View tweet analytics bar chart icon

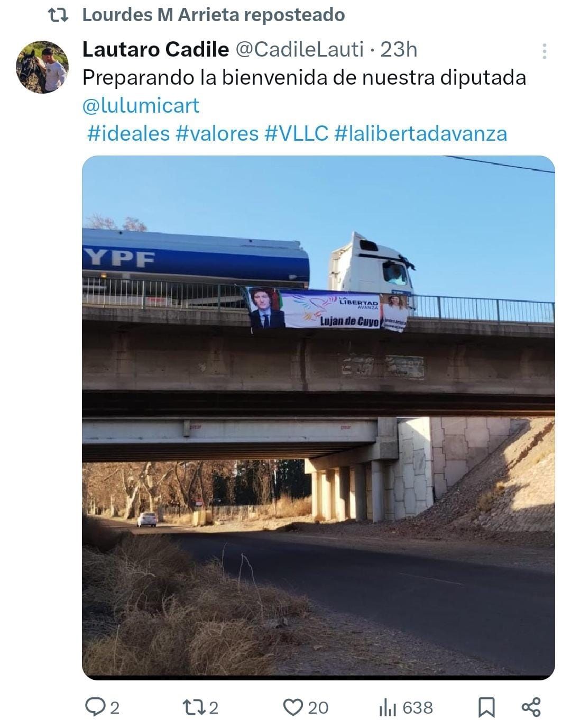[387, 707]
